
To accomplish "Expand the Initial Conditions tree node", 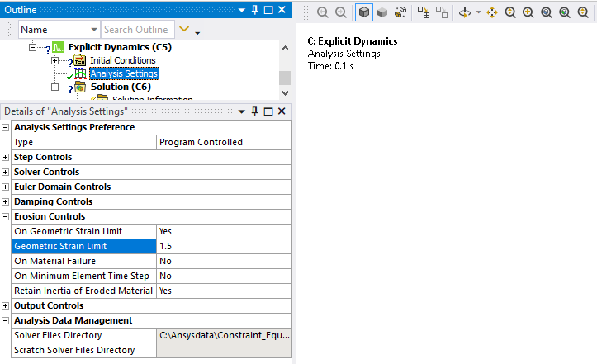I will 54,60.
